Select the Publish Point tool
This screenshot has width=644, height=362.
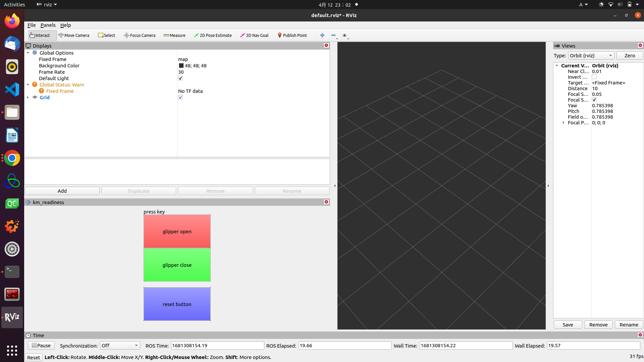click(x=292, y=35)
